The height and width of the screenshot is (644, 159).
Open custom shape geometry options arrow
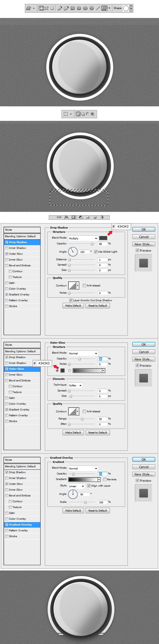(109, 8)
